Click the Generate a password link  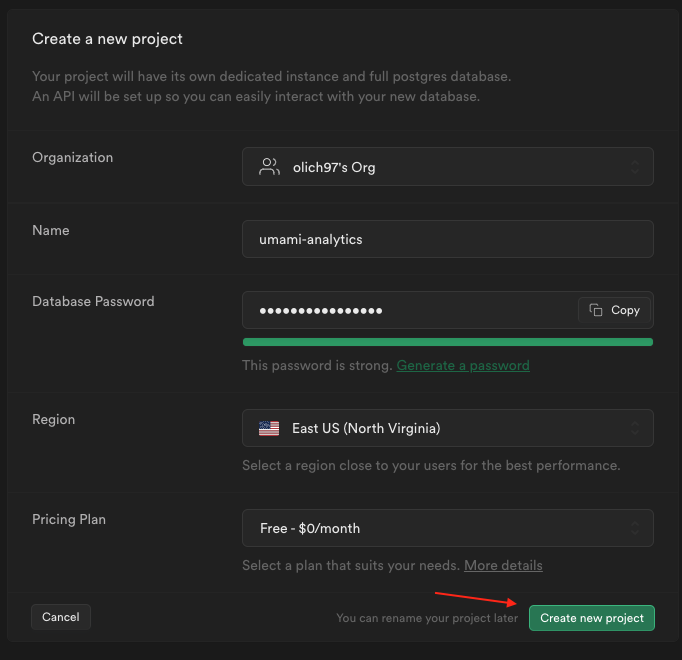(463, 365)
